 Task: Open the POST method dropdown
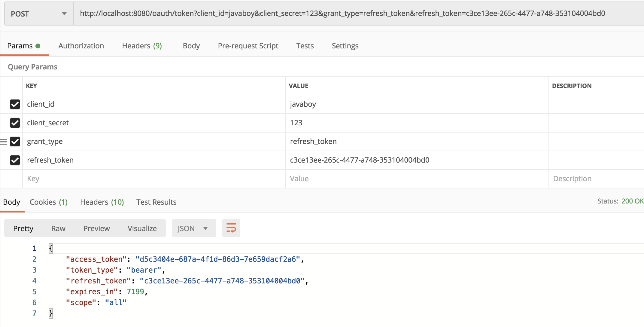point(39,14)
